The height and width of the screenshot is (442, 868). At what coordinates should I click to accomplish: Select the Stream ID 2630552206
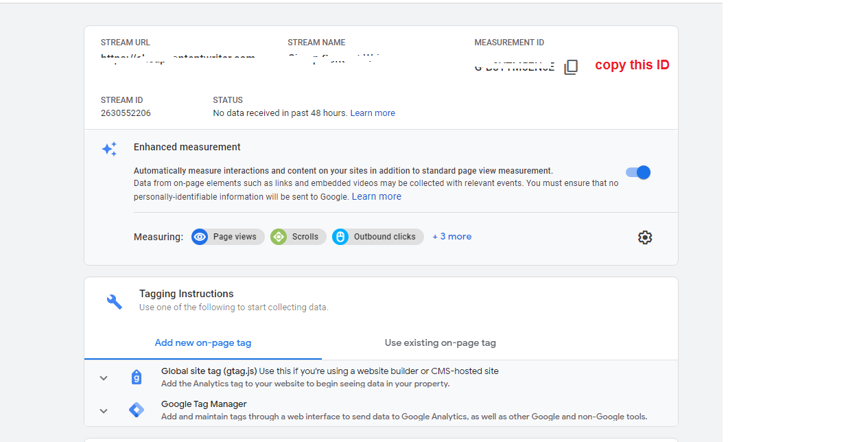[x=126, y=113]
